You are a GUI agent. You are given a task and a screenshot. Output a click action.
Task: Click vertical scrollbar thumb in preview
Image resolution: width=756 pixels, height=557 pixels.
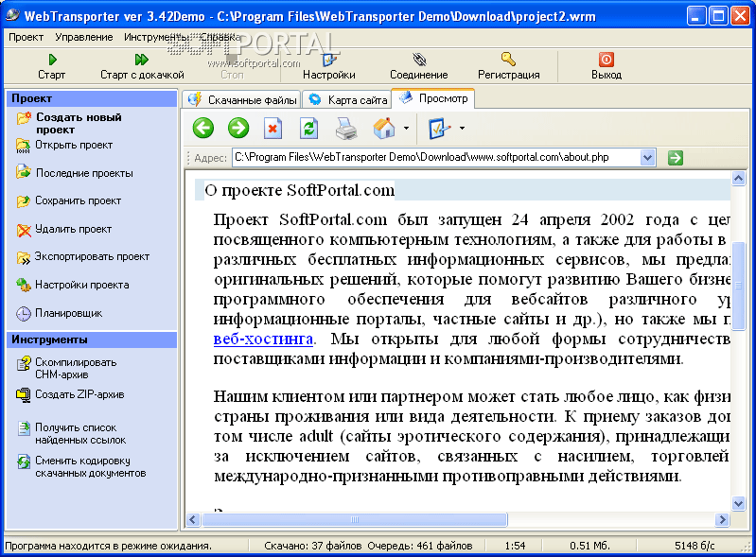(x=738, y=286)
